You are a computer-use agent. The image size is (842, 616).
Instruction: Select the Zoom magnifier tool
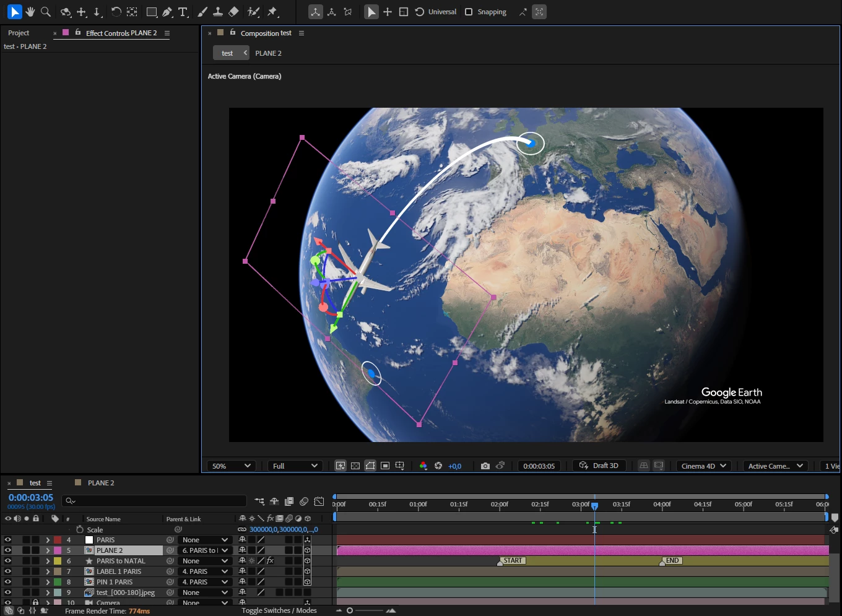(46, 12)
